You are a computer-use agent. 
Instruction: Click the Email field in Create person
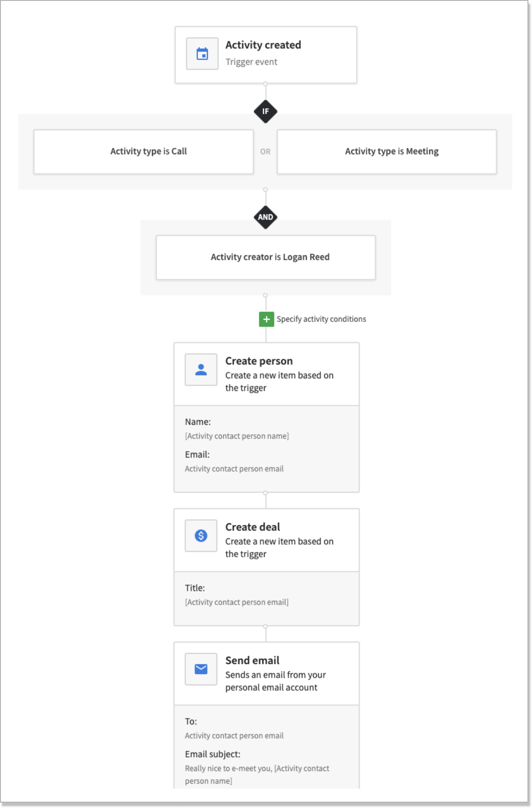(x=234, y=469)
